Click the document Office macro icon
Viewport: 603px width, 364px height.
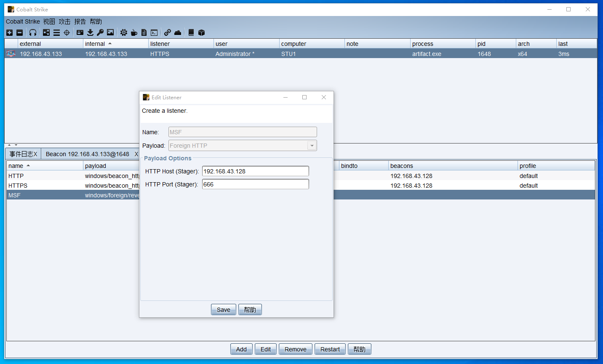pos(144,32)
